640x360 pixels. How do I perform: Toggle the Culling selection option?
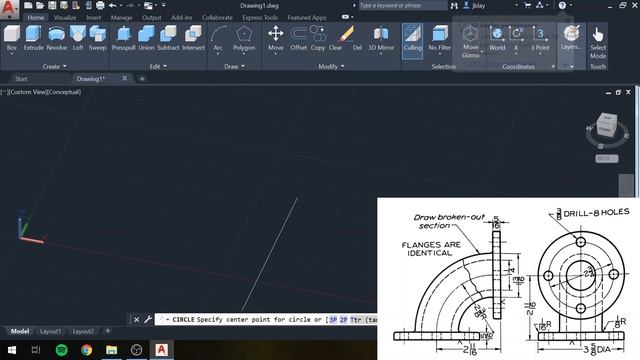tap(413, 41)
